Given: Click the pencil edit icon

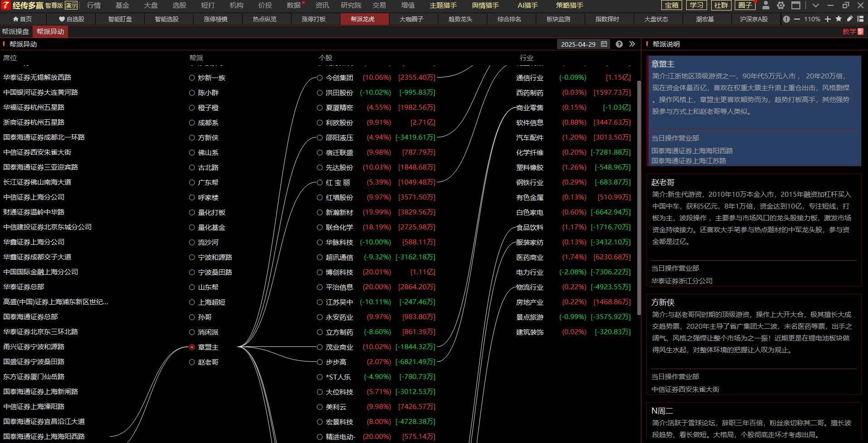Looking at the screenshot, I should (849, 19).
